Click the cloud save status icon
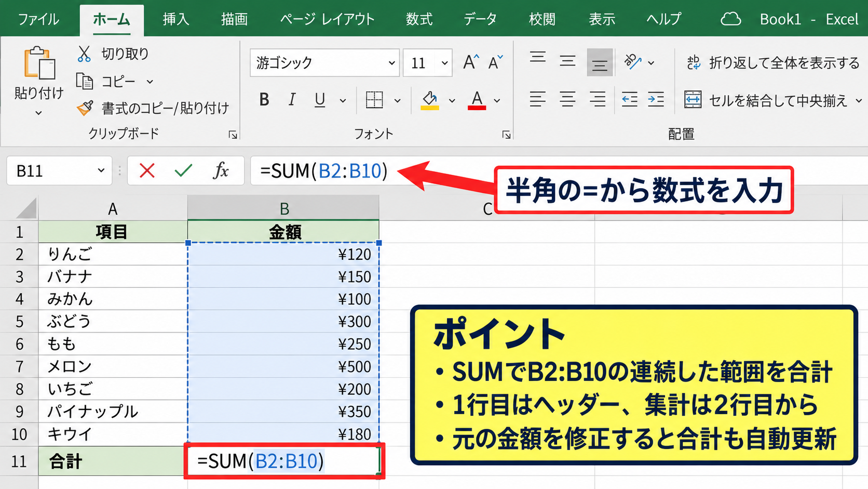 (730, 19)
